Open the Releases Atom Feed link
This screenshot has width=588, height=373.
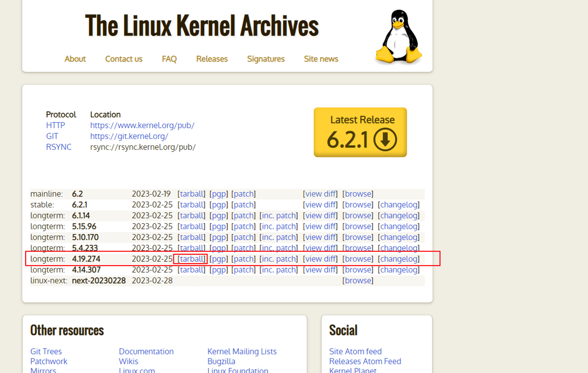(365, 361)
